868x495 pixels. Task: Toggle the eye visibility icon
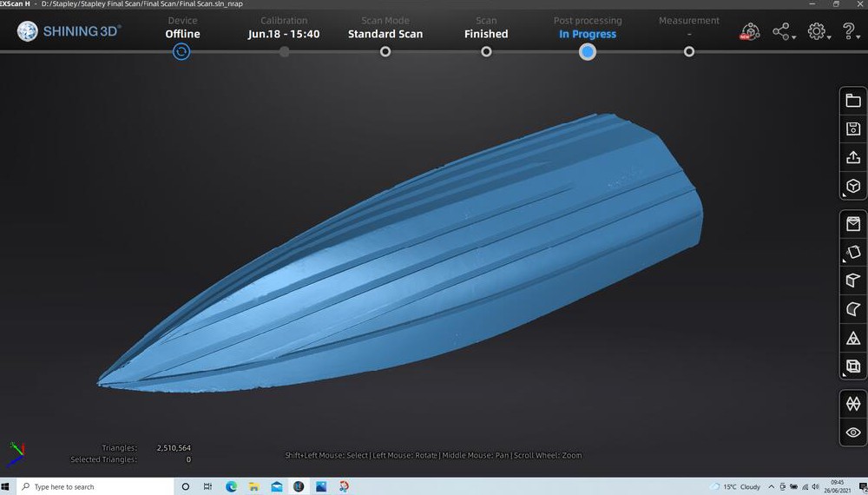pyautogui.click(x=852, y=432)
